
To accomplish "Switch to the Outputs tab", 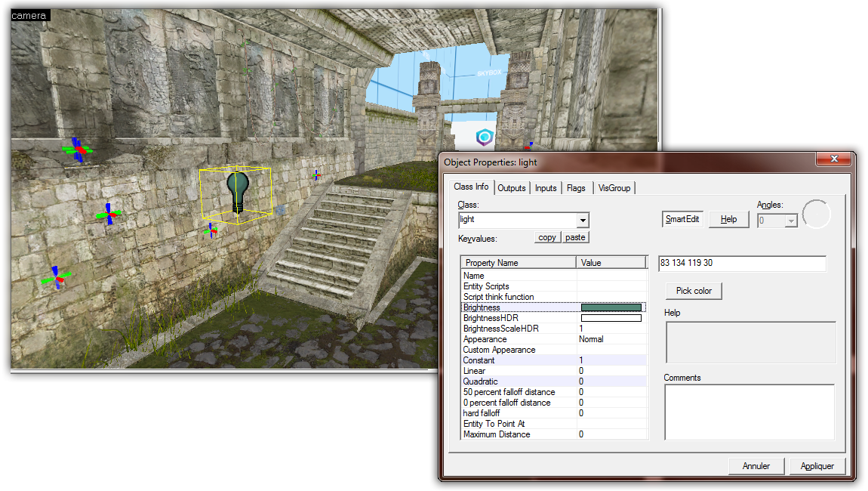I will click(x=511, y=188).
